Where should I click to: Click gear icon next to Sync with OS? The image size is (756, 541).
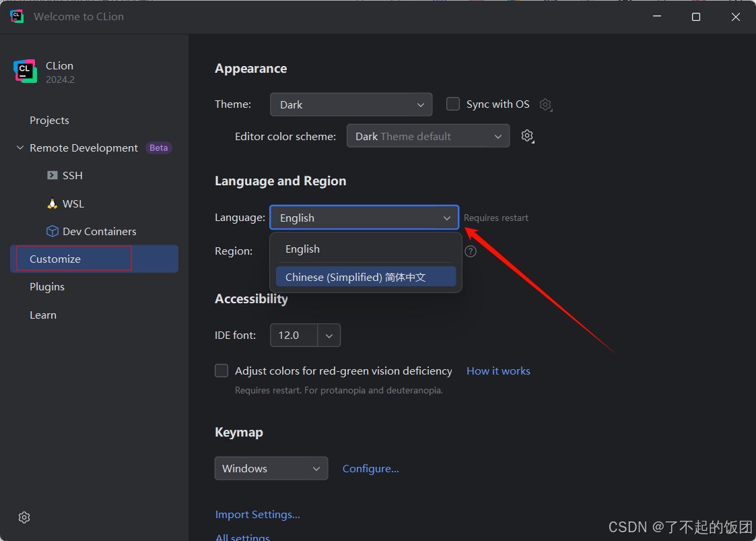[x=546, y=104]
